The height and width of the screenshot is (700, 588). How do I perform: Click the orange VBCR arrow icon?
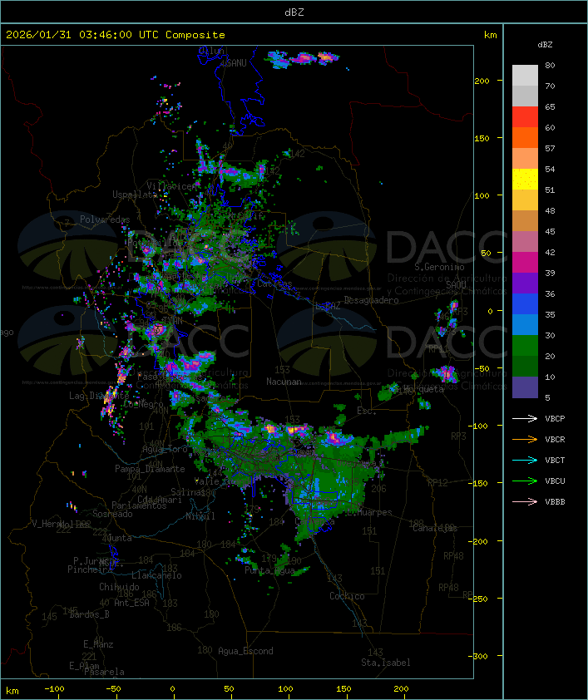525,439
